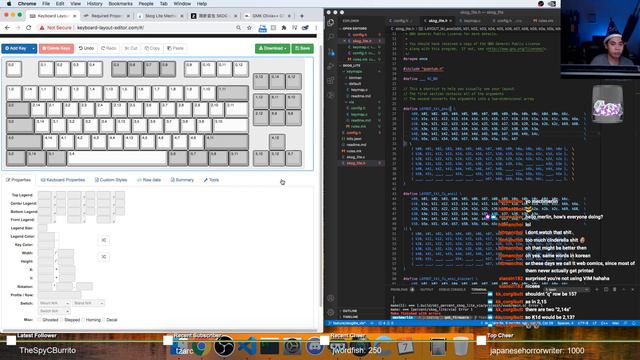Open the VS Code Explorer icon
The height and width of the screenshot is (360, 640).
coord(331,22)
